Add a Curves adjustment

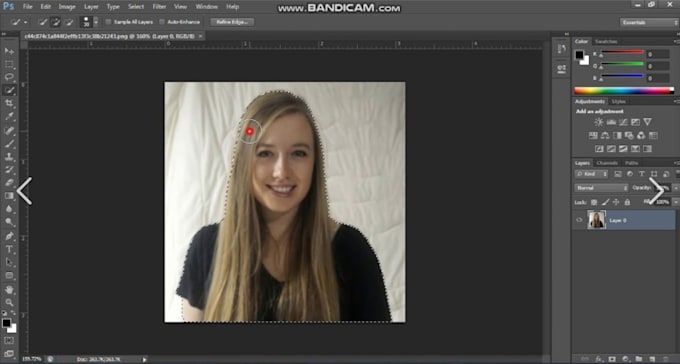point(623,122)
